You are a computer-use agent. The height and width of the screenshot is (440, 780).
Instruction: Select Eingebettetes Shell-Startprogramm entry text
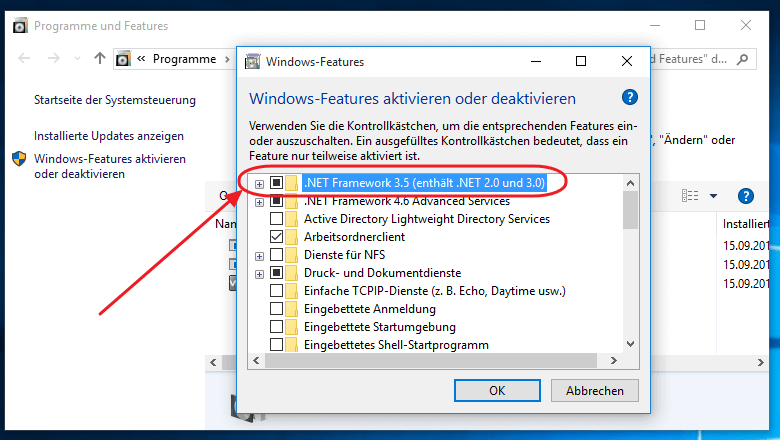(396, 345)
